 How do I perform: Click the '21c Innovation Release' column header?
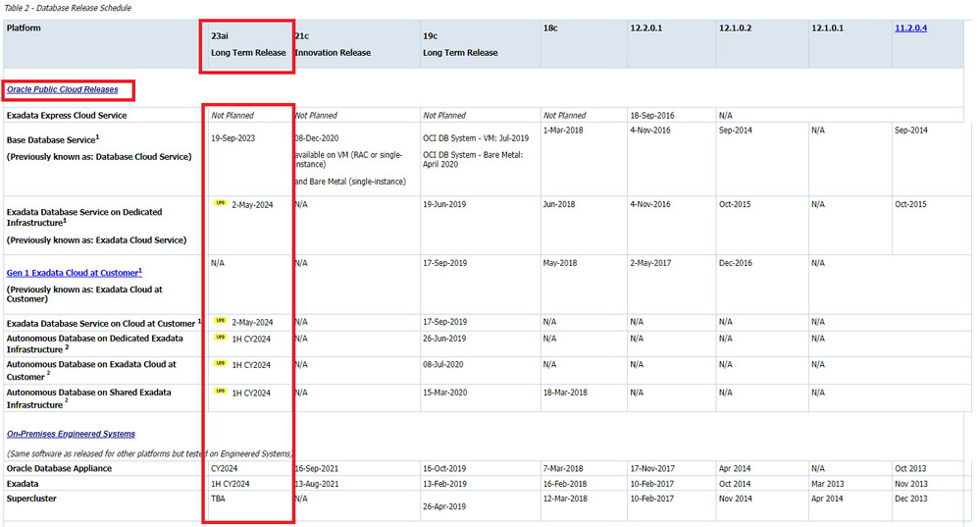(x=333, y=44)
